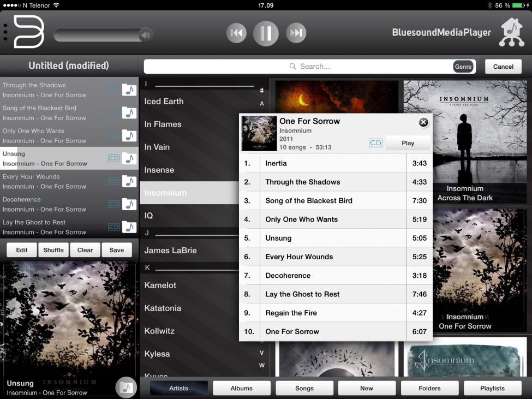The height and width of the screenshot is (399, 532).
Task: Skip to the previous track
Action: point(236,33)
